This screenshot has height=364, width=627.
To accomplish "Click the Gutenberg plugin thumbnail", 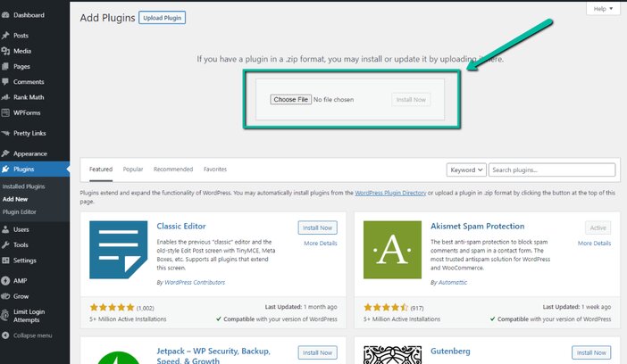I will [392, 355].
